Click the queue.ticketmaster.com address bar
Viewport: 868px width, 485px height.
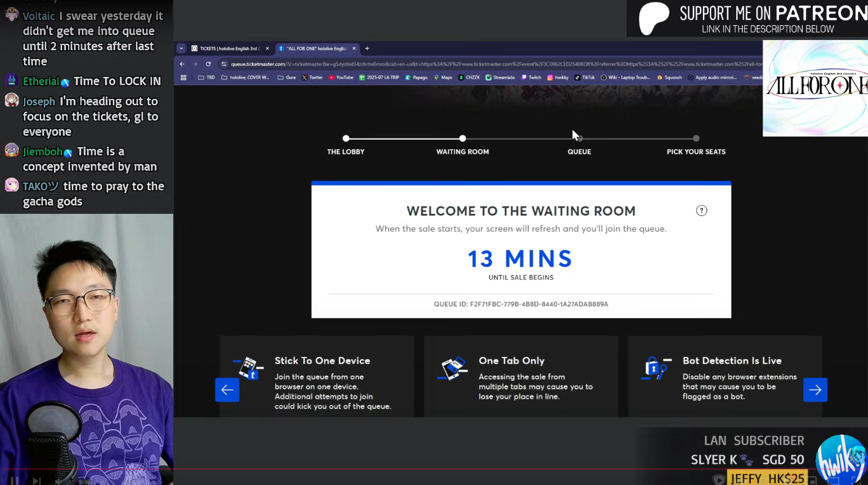click(x=489, y=64)
